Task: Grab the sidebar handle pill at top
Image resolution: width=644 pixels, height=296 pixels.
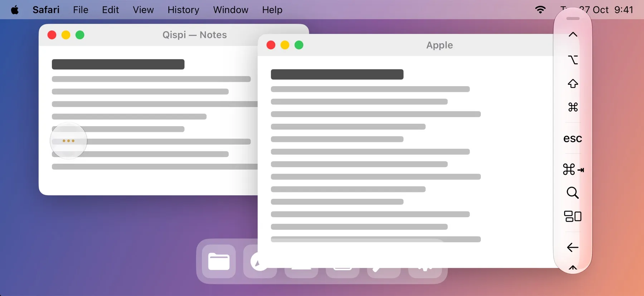Action: 573,19
